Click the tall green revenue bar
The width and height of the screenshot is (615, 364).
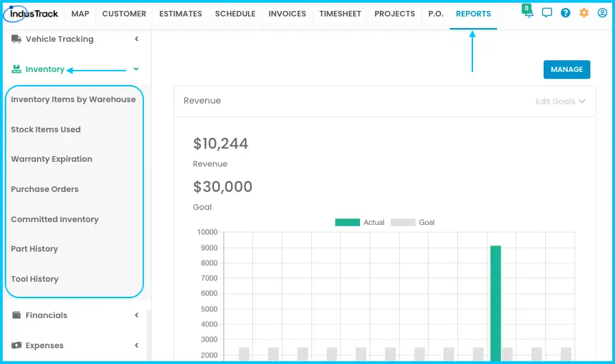click(496, 303)
